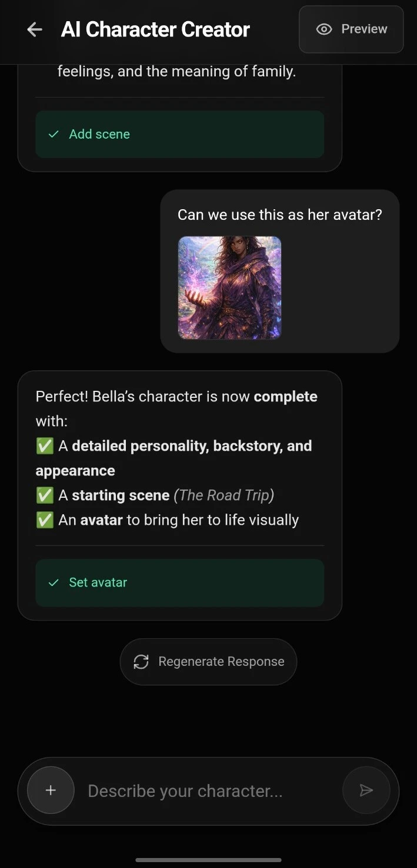Click the send arrow icon

[x=366, y=790]
